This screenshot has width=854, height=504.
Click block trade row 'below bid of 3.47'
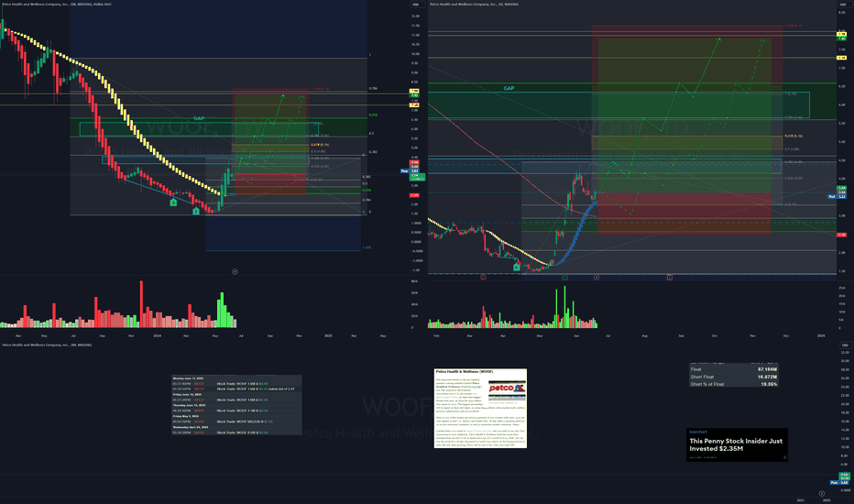(236, 389)
